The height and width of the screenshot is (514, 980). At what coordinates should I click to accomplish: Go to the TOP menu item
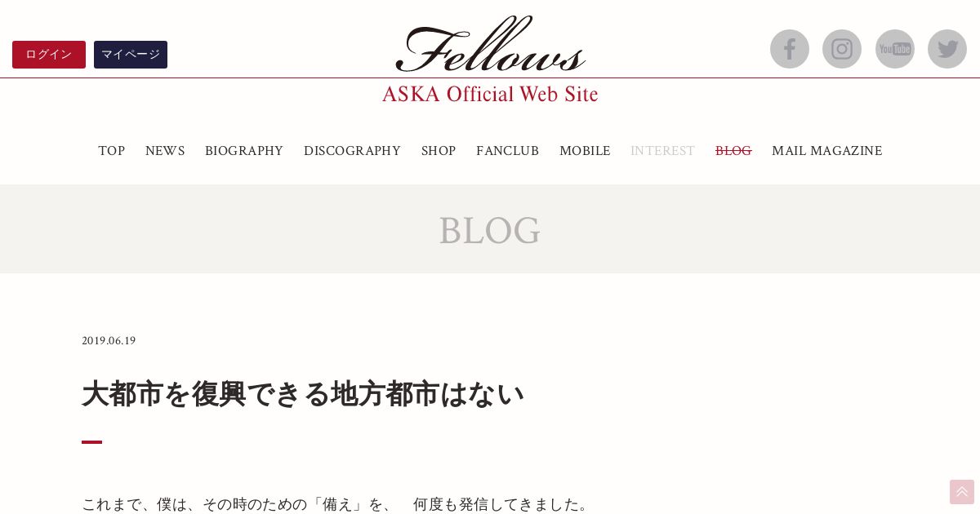(112, 151)
